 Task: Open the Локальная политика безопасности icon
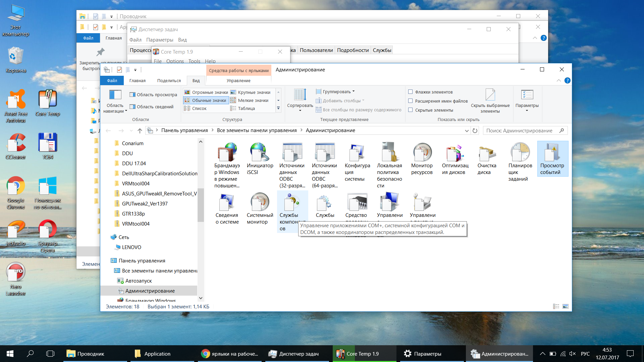coord(389,153)
